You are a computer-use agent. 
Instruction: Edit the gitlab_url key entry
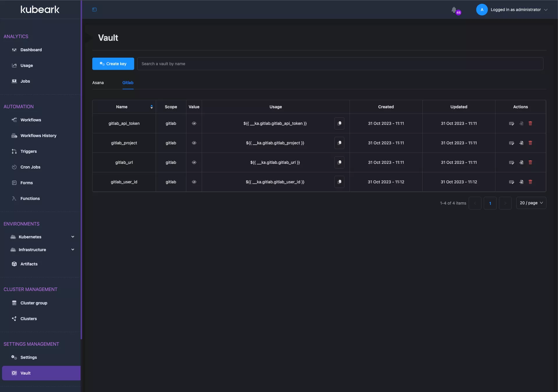pos(511,162)
